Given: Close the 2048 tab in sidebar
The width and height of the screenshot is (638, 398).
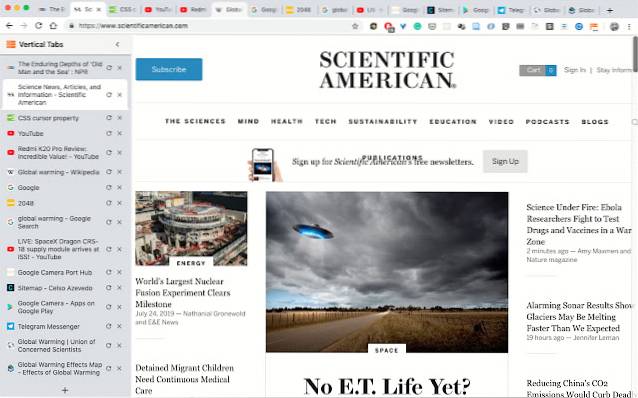Looking at the screenshot, I should point(120,203).
